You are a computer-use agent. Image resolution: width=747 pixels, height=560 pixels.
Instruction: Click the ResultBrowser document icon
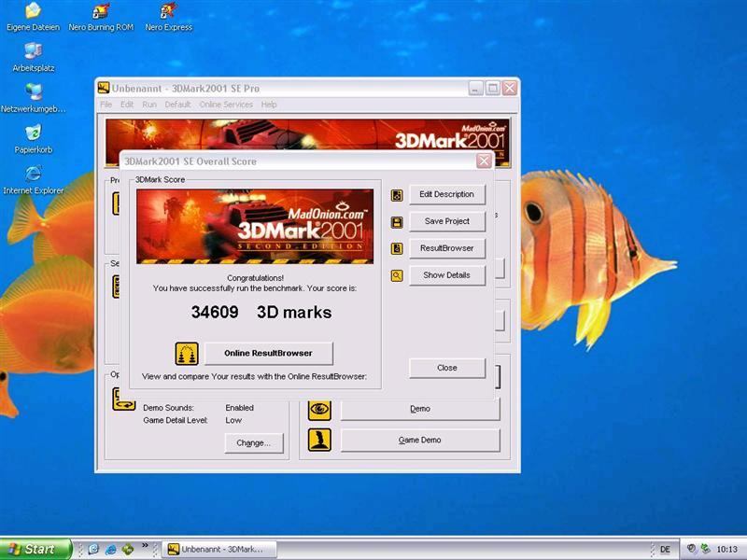point(397,248)
